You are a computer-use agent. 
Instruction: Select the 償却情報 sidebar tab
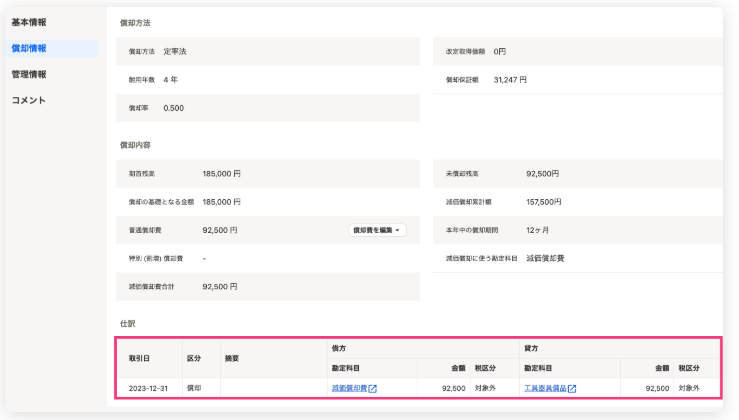(x=29, y=48)
